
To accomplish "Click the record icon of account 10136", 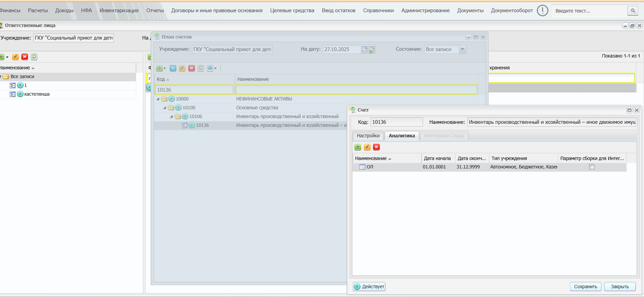I will [x=184, y=125].
